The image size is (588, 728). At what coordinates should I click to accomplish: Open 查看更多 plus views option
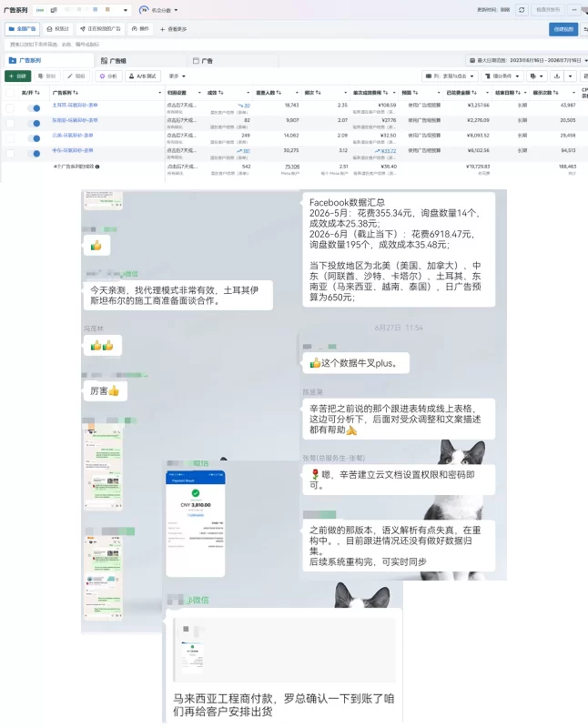tap(173, 29)
